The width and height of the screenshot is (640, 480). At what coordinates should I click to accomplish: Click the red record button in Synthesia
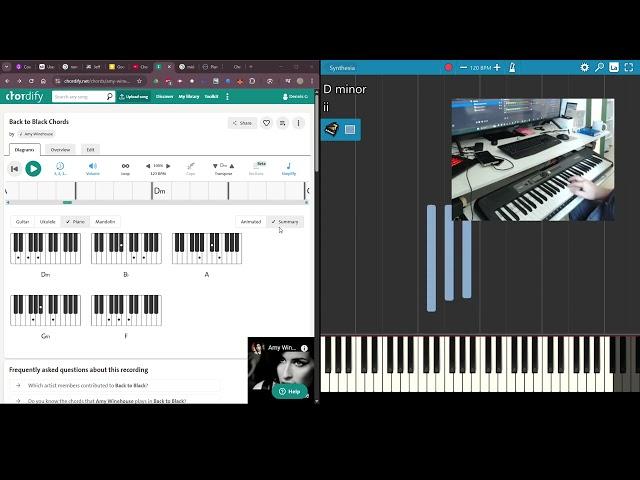pyautogui.click(x=448, y=67)
